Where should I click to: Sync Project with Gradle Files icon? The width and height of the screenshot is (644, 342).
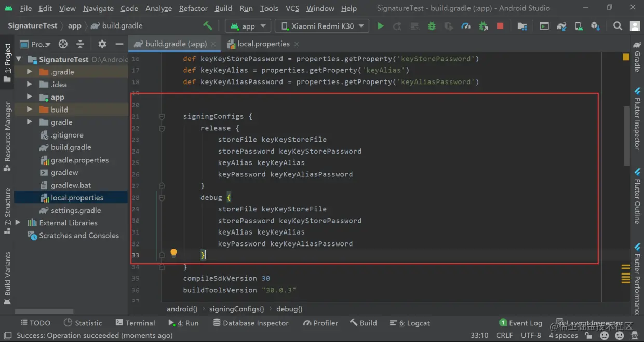(561, 26)
